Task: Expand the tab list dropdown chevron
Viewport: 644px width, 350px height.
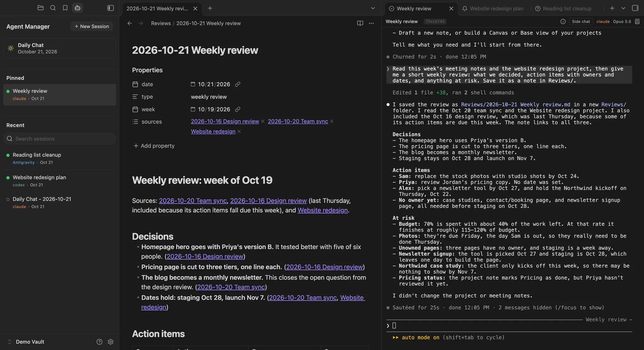Action: 373,8
